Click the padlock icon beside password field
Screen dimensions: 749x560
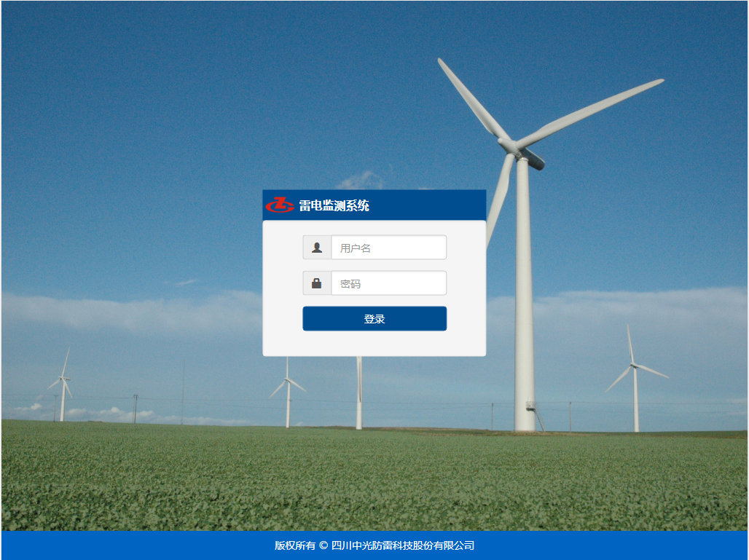point(317,283)
